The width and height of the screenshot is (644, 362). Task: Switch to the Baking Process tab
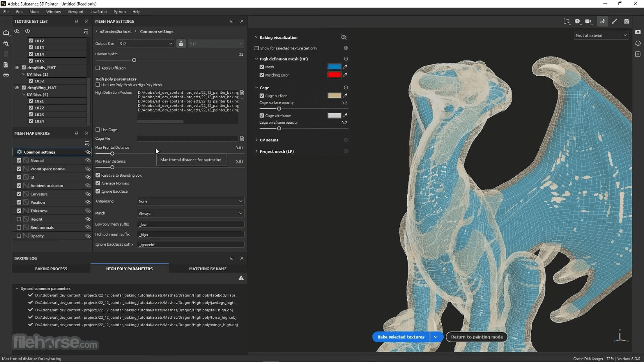pyautogui.click(x=51, y=269)
